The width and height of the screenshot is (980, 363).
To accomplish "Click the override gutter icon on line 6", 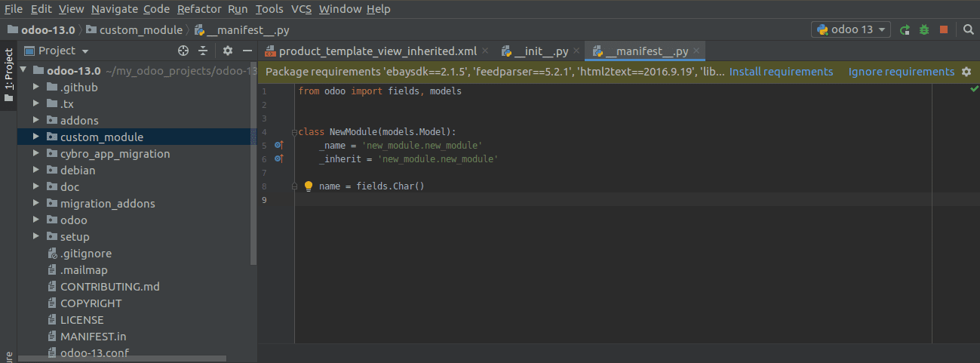I will [278, 158].
